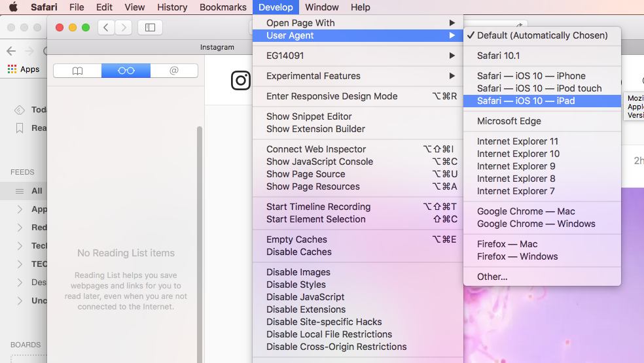Toggle Disable Caches option

[358, 252]
